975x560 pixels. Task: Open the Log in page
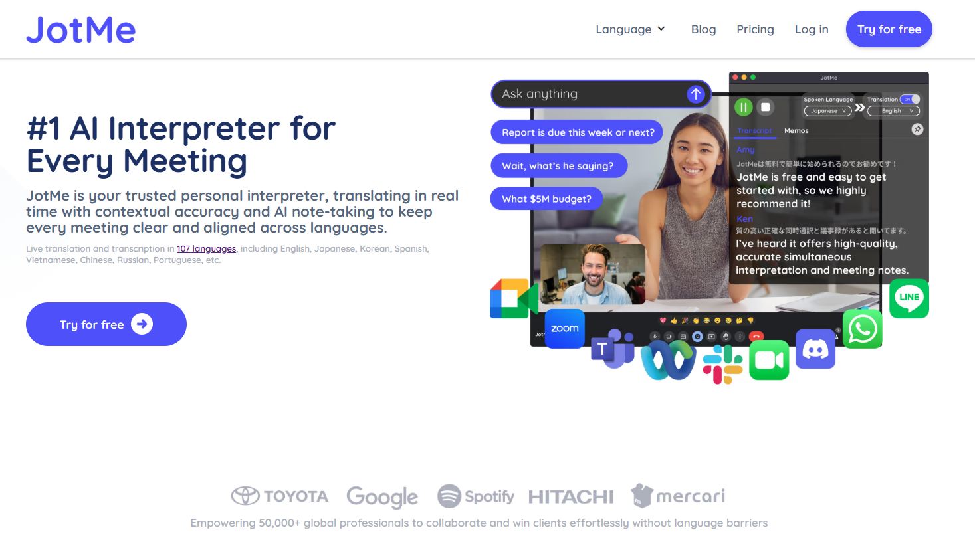pos(812,29)
